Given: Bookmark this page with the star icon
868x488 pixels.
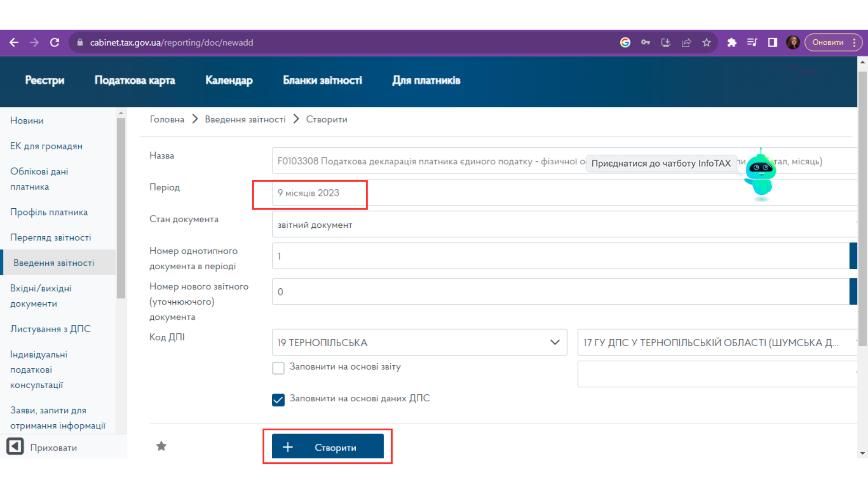Looking at the screenshot, I should (707, 42).
